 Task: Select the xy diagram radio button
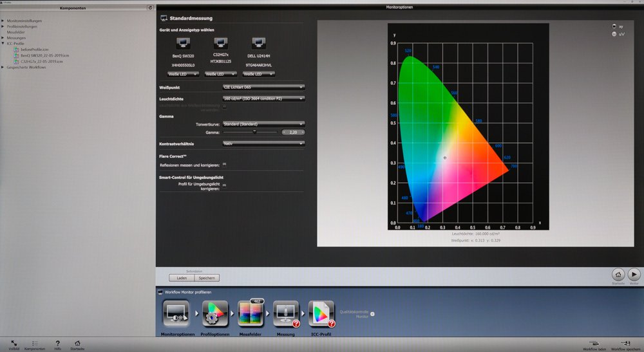click(x=612, y=26)
